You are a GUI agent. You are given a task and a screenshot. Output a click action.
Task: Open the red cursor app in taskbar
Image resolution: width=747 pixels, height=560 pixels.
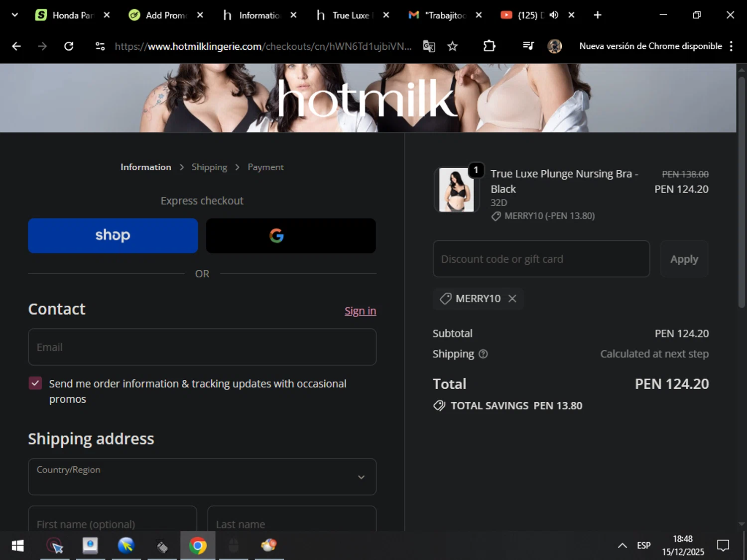55,546
